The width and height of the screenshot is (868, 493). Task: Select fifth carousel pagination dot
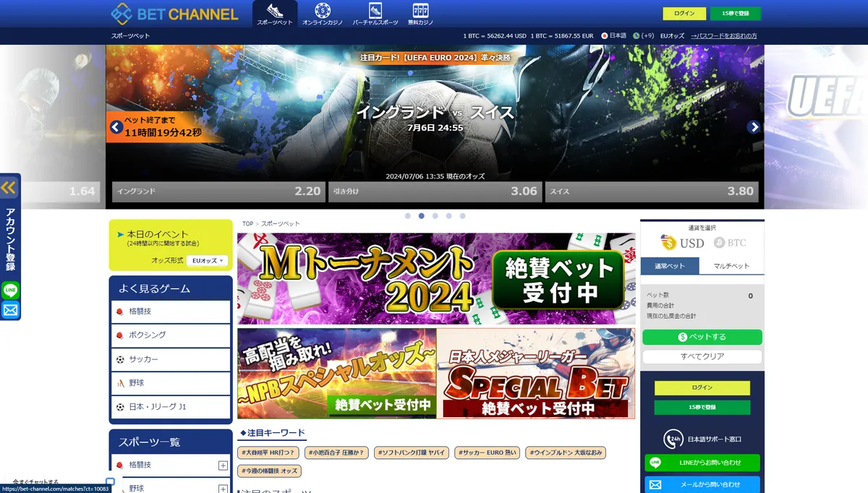click(462, 215)
